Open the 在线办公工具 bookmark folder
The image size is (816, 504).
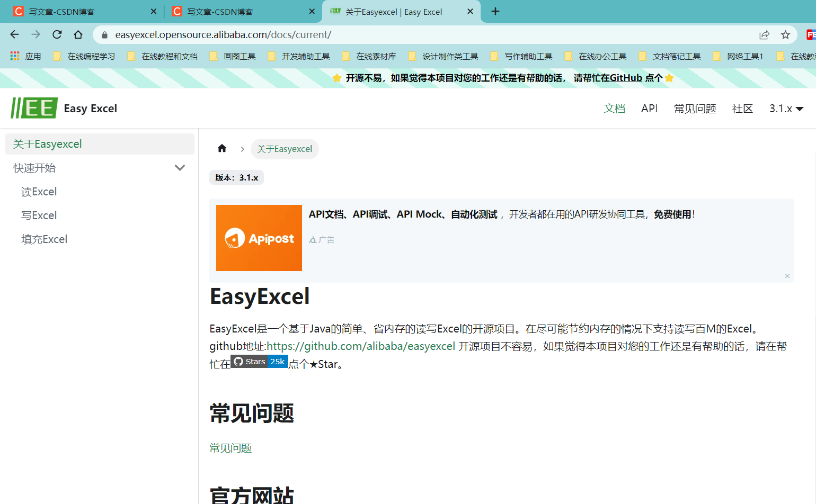tap(596, 56)
